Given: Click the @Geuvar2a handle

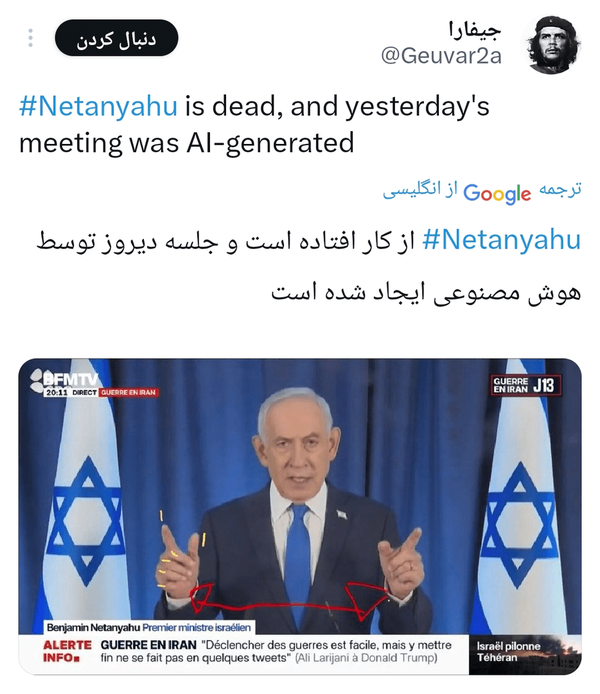Looking at the screenshot, I should click(x=441, y=56).
